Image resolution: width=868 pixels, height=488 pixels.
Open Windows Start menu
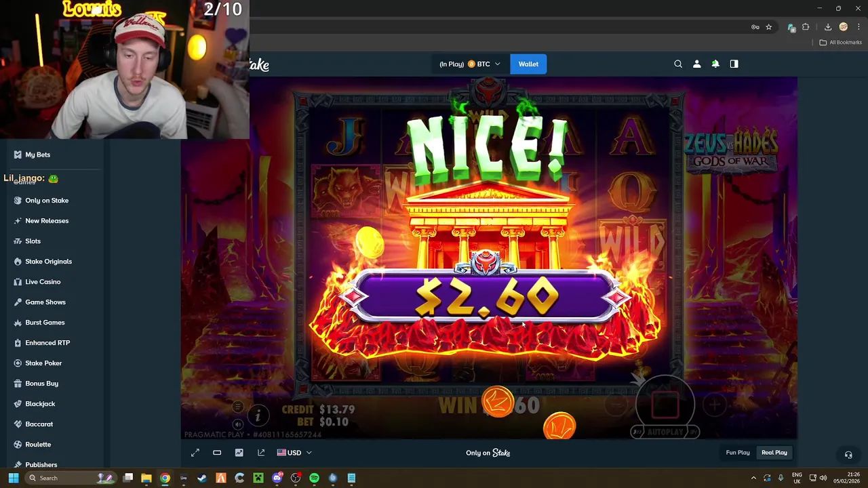tap(13, 478)
